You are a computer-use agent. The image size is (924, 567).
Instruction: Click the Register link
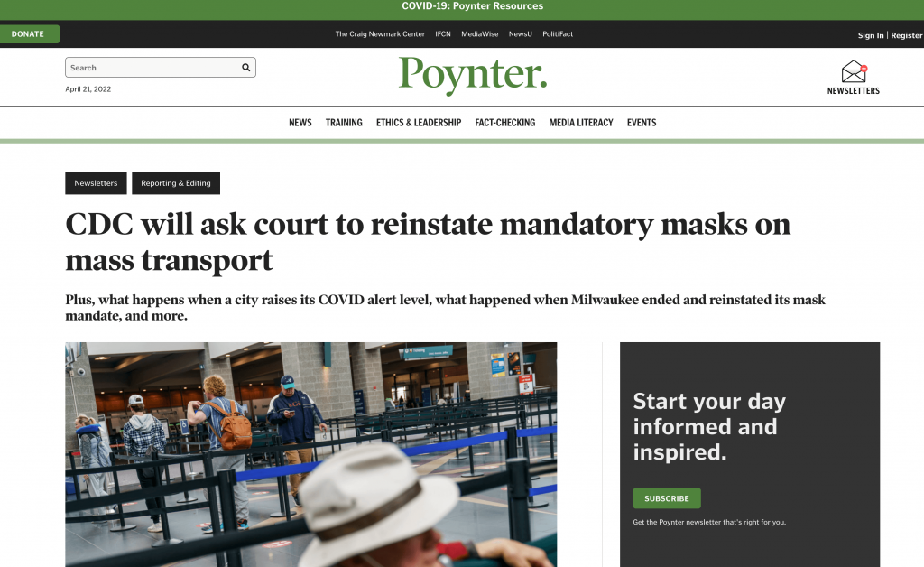click(x=906, y=35)
